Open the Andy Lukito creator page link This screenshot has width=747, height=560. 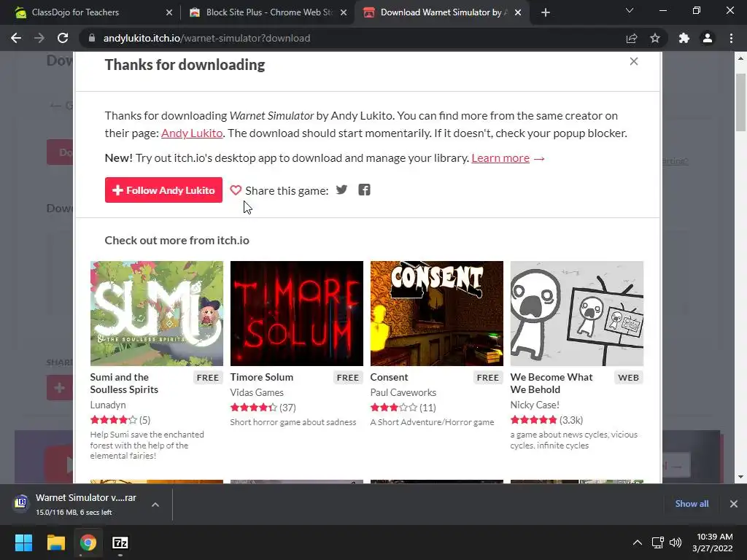[x=192, y=133]
